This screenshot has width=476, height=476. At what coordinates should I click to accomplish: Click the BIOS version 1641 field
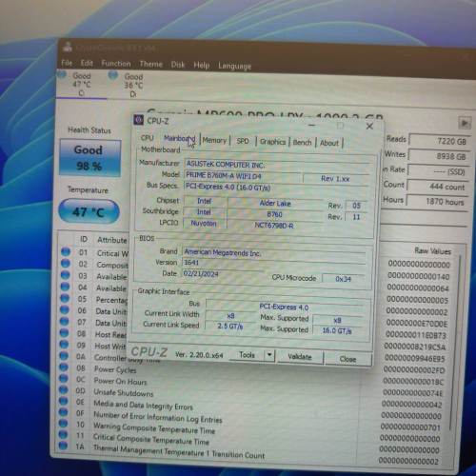click(x=273, y=263)
